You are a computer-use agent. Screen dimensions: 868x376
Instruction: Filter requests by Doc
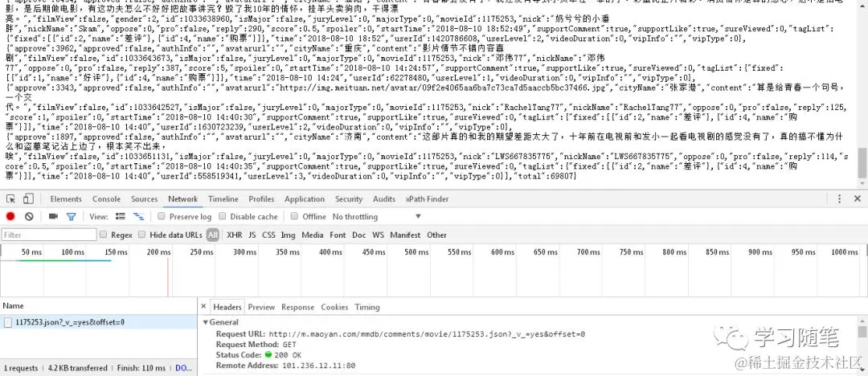358,235
